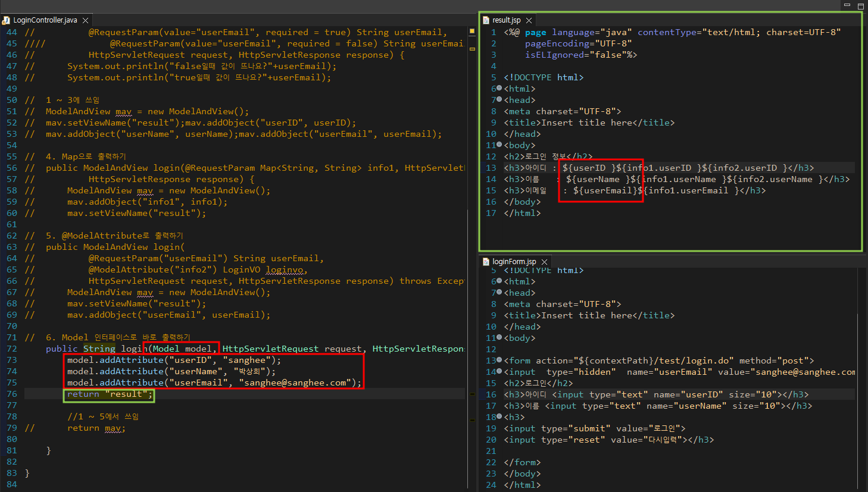
Task: Click the meta charset line in loginForm.jsp
Action: pyautogui.click(x=563, y=303)
